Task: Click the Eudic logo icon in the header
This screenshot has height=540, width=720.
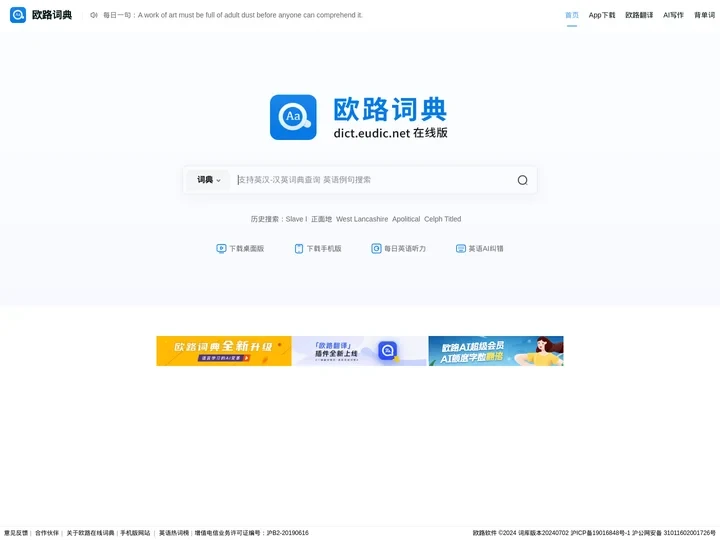Action: 18,15
